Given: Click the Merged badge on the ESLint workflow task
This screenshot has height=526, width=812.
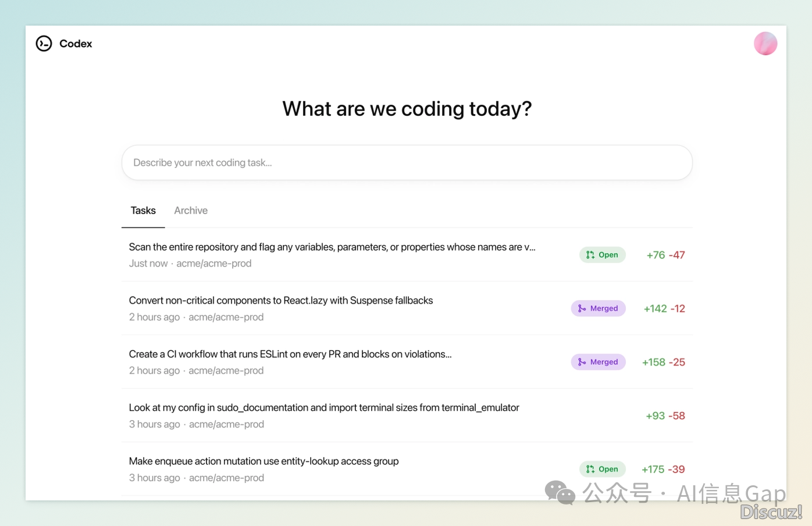Looking at the screenshot, I should (x=598, y=362).
